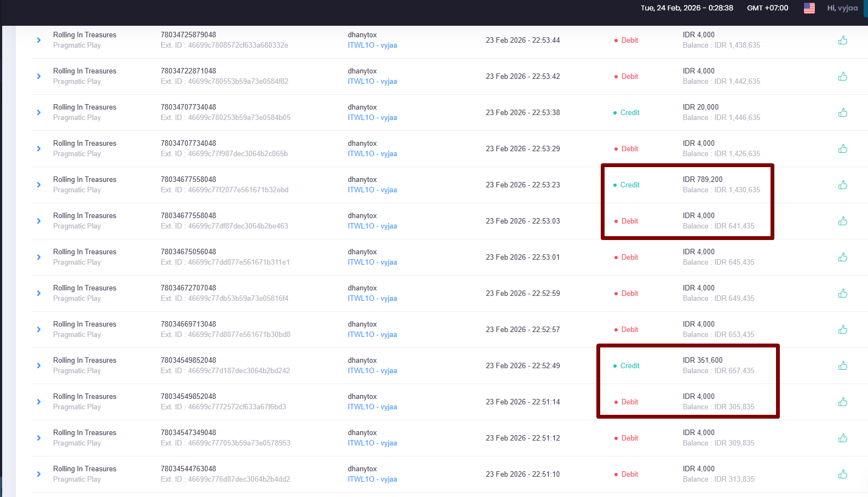Click Credit status at 22:52:49
The height and width of the screenshot is (497, 868).
tap(626, 365)
